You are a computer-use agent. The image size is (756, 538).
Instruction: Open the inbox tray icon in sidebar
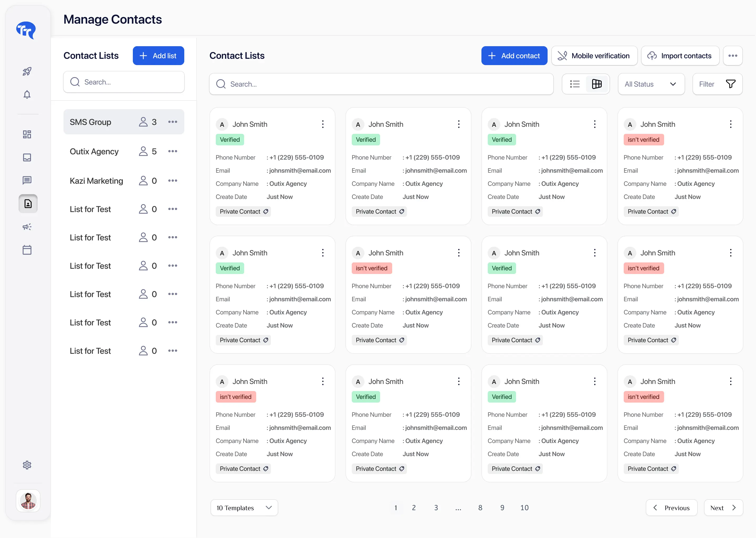pos(27,157)
